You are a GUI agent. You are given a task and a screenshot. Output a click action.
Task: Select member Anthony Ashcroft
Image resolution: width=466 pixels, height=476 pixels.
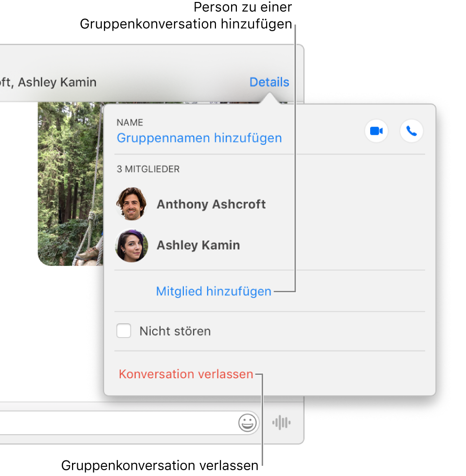tap(211, 204)
